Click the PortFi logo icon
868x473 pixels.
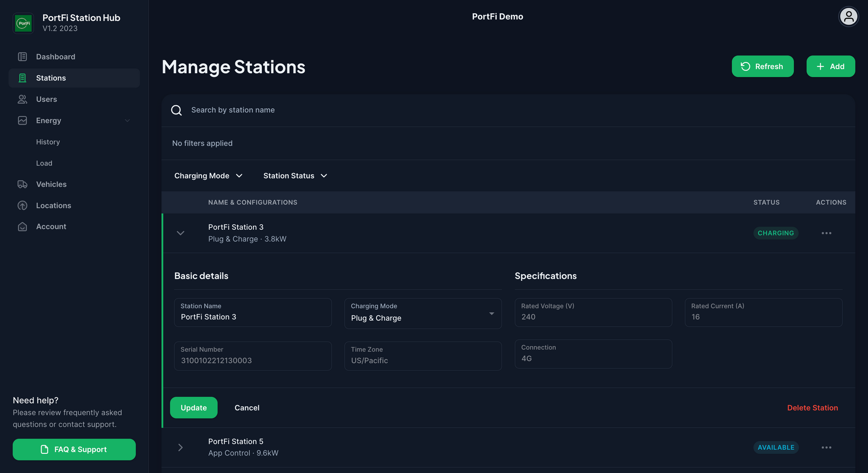coord(23,23)
